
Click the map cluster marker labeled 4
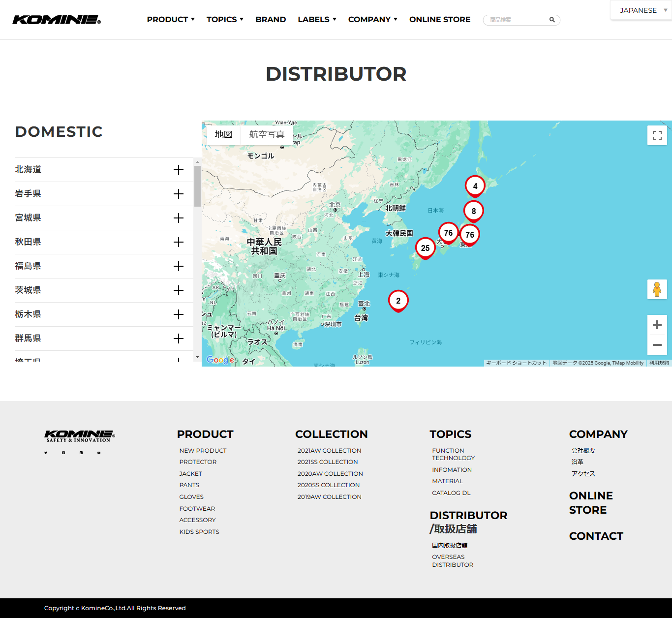475,186
